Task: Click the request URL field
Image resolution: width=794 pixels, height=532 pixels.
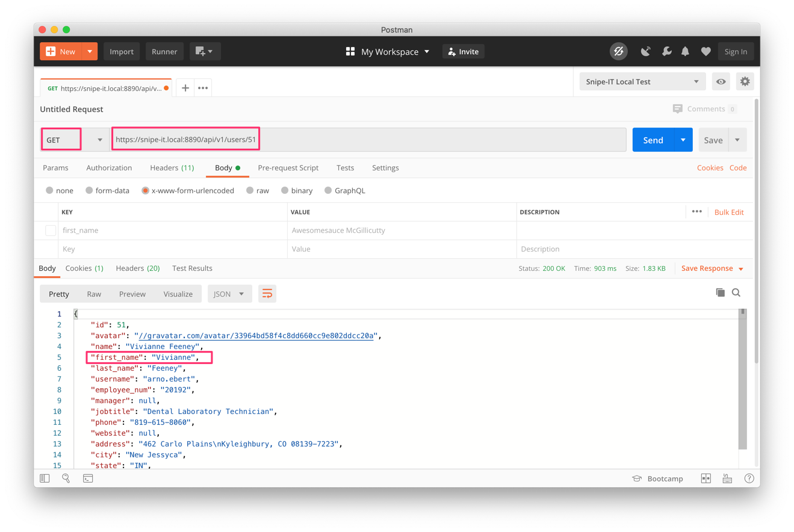Action: click(x=368, y=140)
